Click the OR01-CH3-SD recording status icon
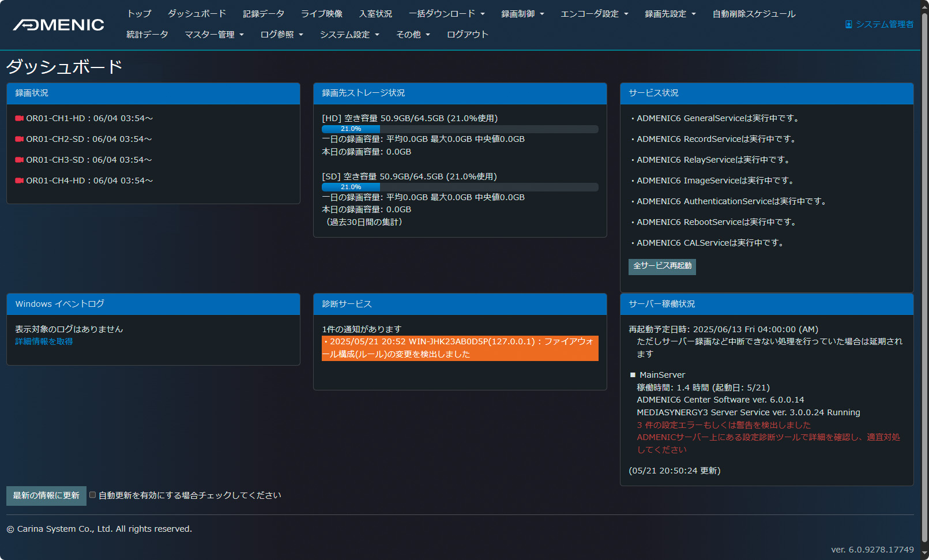The image size is (929, 560). pyautogui.click(x=19, y=160)
